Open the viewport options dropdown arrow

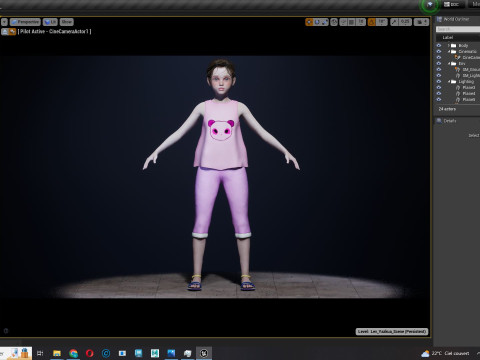4,22
